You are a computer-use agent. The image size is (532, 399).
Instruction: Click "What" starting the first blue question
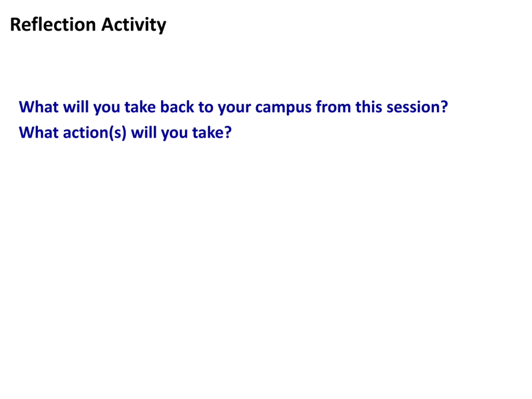click(39, 107)
